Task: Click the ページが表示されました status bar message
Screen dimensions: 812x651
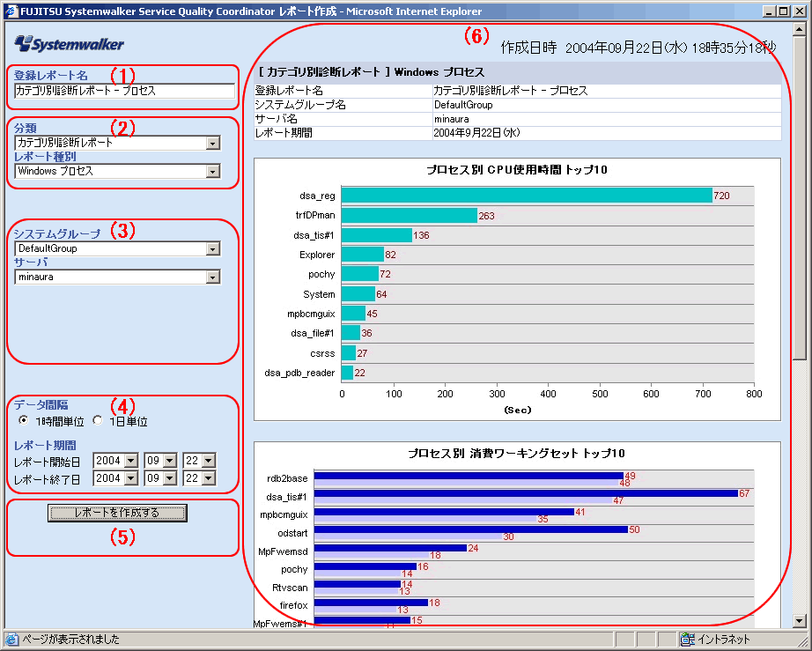Action: click(x=71, y=640)
